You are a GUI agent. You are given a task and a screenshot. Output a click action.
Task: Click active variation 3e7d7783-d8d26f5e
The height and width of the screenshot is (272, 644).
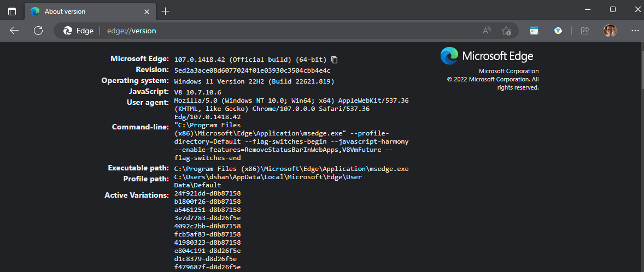[x=207, y=218]
